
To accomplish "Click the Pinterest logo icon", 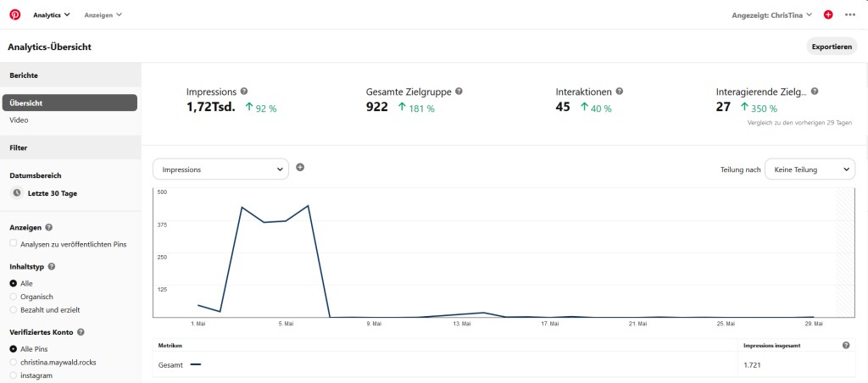I will tap(14, 14).
